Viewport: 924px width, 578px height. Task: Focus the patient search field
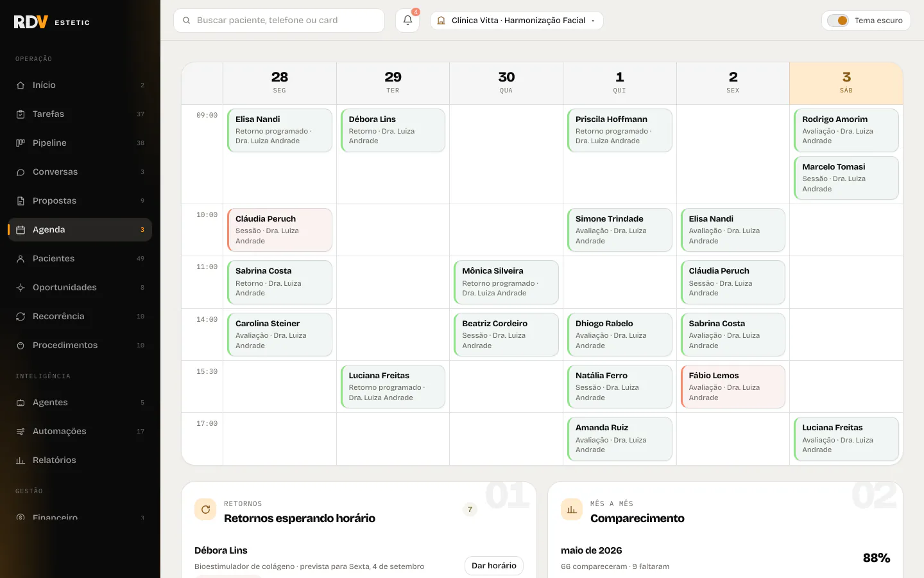click(279, 21)
